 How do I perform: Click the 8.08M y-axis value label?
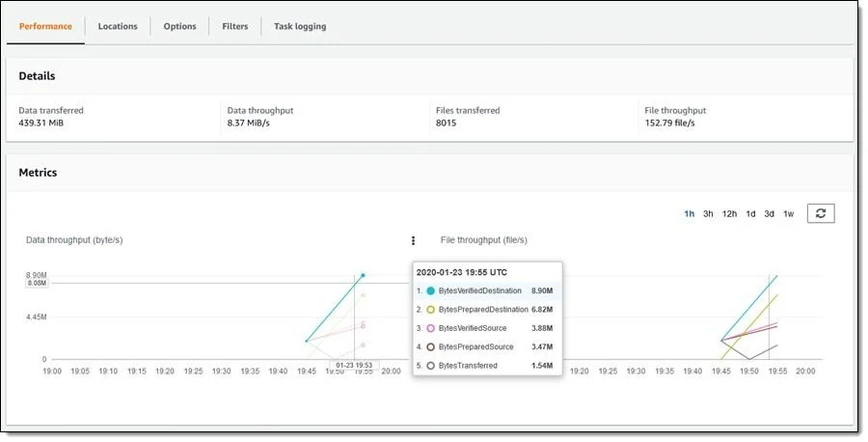coord(37,283)
